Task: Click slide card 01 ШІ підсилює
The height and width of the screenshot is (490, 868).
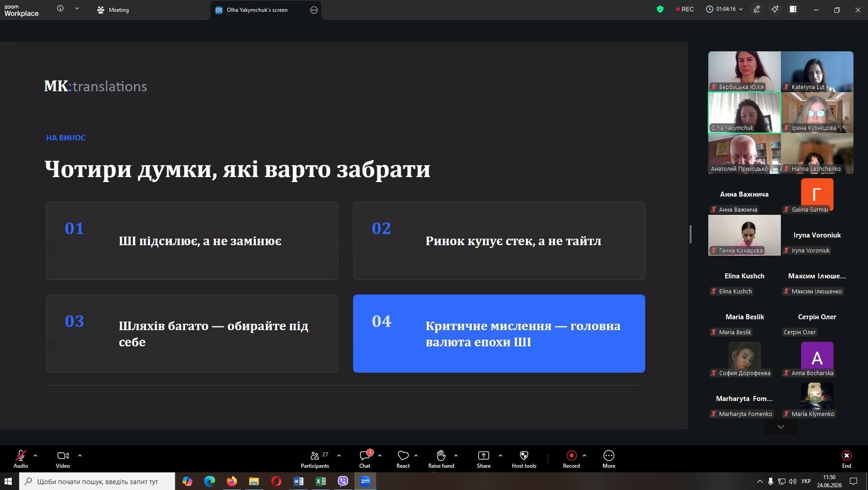Action: [192, 240]
